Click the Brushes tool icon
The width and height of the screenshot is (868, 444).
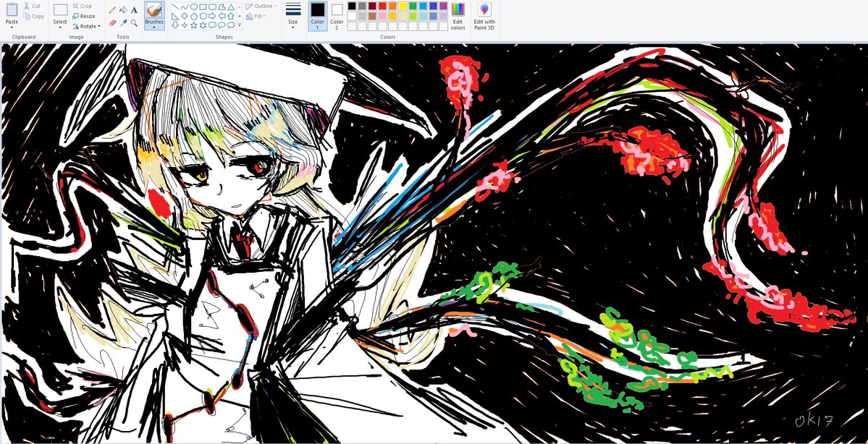pos(154,10)
